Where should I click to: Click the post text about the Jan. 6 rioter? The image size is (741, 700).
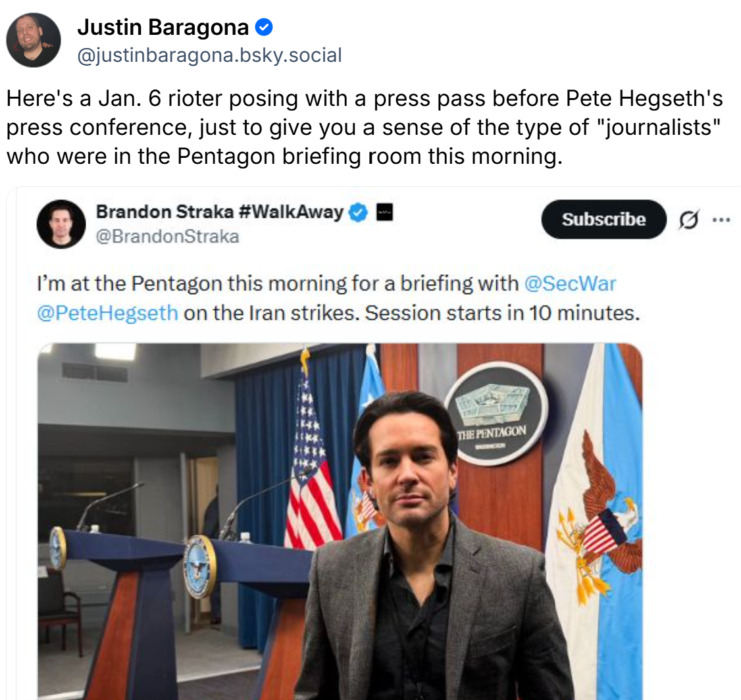(x=365, y=128)
